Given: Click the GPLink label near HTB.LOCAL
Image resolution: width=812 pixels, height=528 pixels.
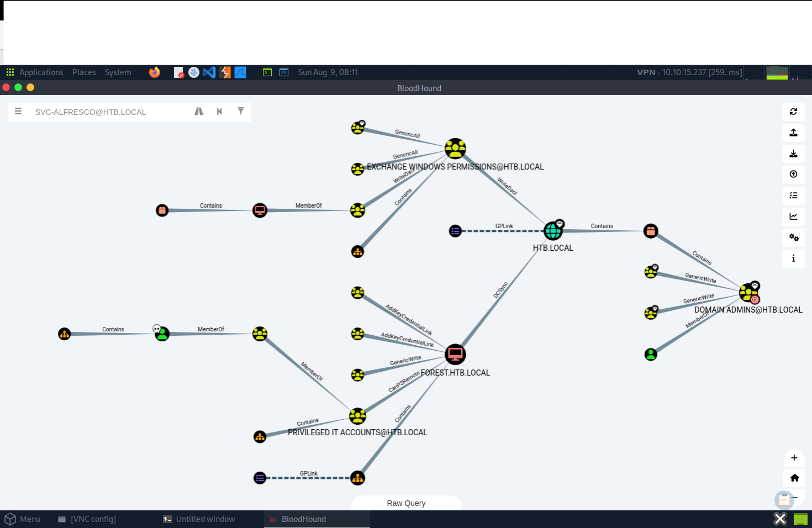Looking at the screenshot, I should (504, 226).
